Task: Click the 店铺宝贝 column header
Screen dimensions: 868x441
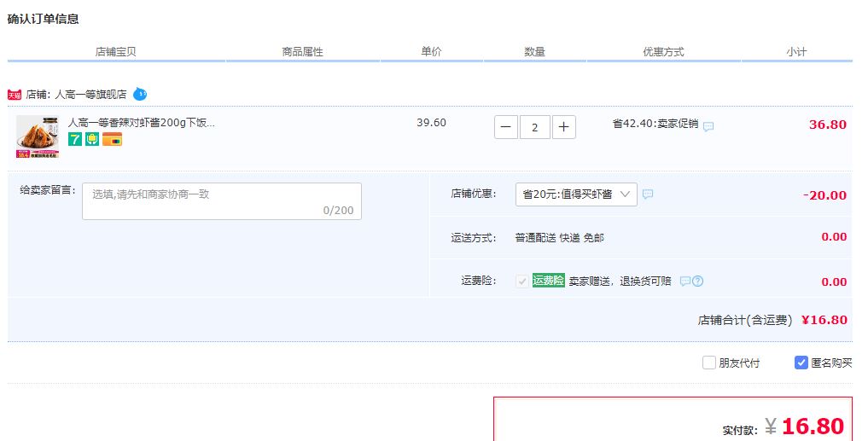Action: pos(116,52)
